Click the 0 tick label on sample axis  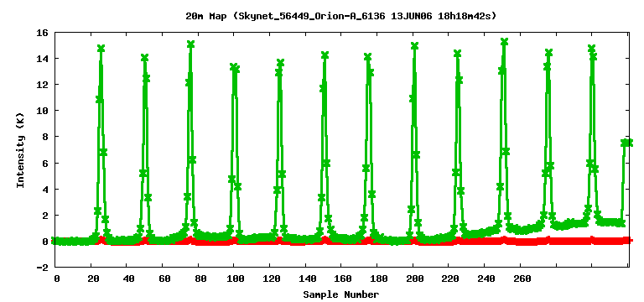tap(57, 279)
